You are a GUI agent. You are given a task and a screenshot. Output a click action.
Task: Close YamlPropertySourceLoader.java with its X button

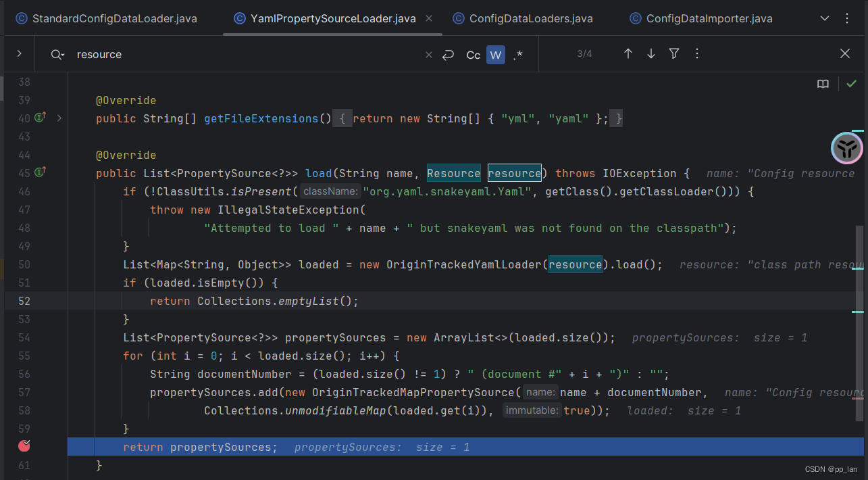click(x=429, y=18)
